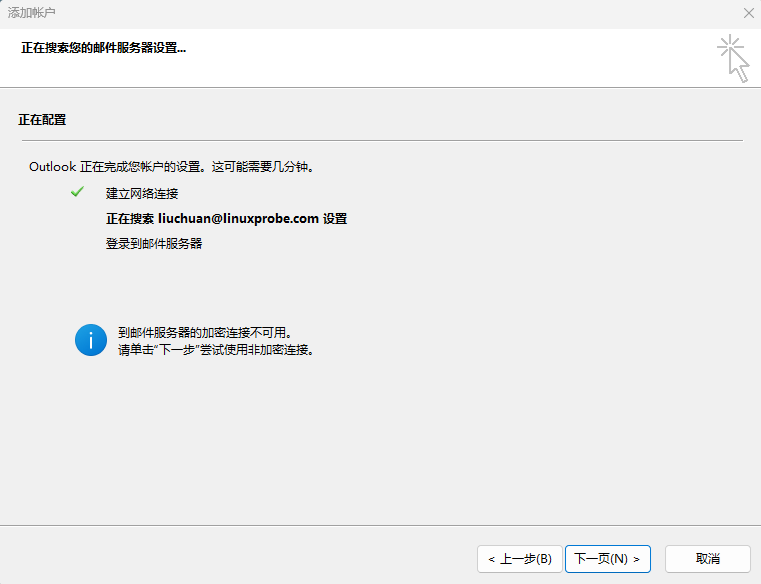Go back with the 上一步(B) button
The height and width of the screenshot is (584, 761).
518,558
